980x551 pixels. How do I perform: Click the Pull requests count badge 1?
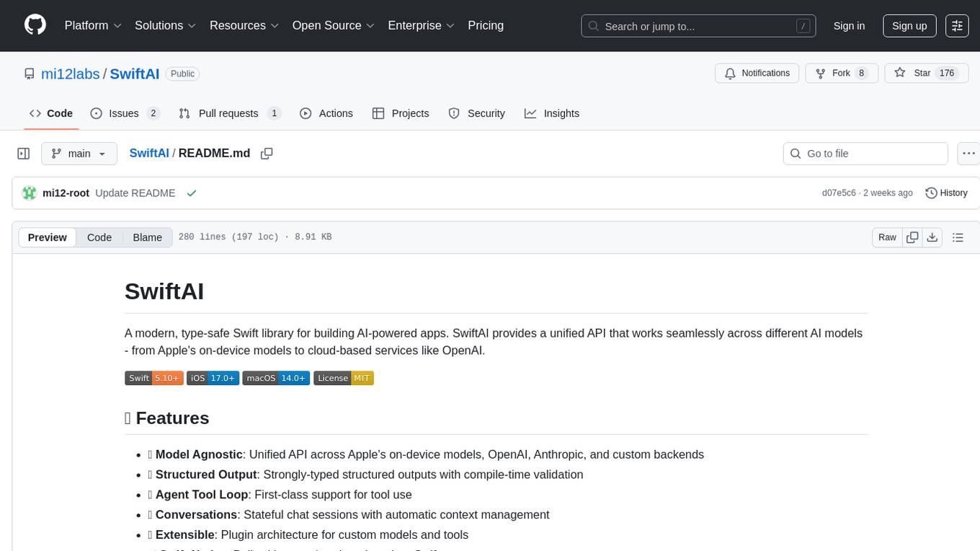pyautogui.click(x=274, y=113)
